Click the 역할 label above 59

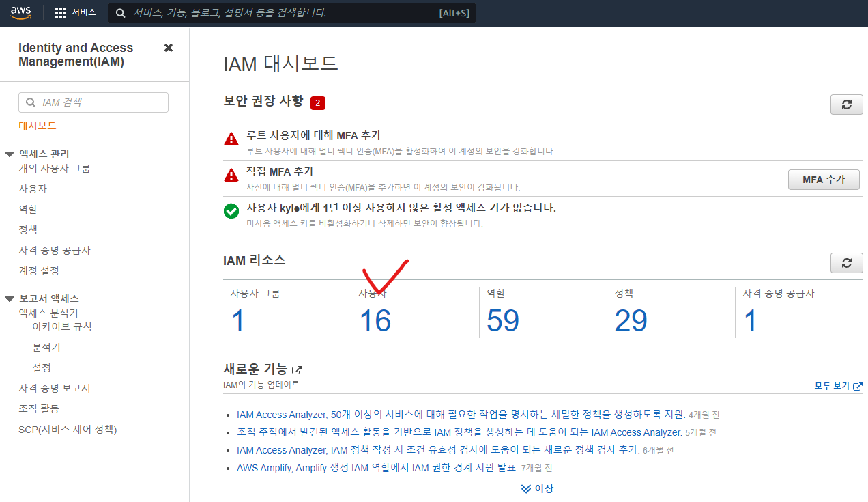tap(496, 294)
